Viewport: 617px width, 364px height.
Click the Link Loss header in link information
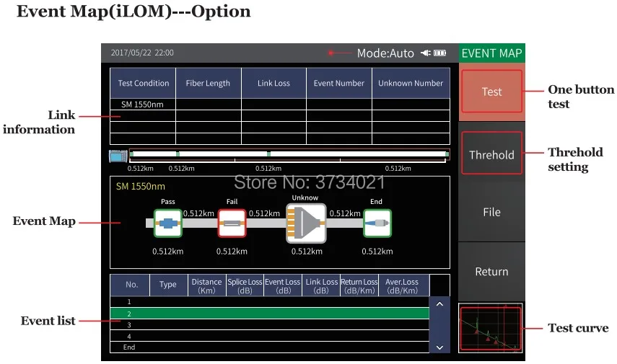274,83
